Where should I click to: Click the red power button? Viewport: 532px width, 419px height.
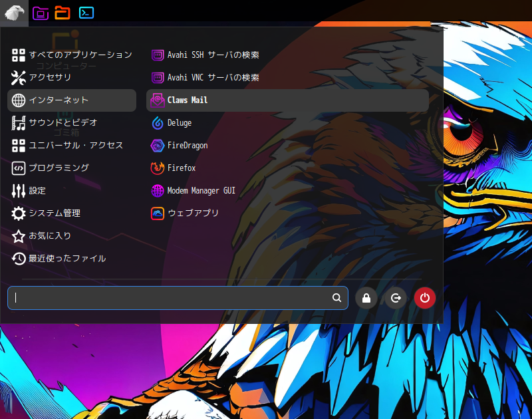pos(425,298)
